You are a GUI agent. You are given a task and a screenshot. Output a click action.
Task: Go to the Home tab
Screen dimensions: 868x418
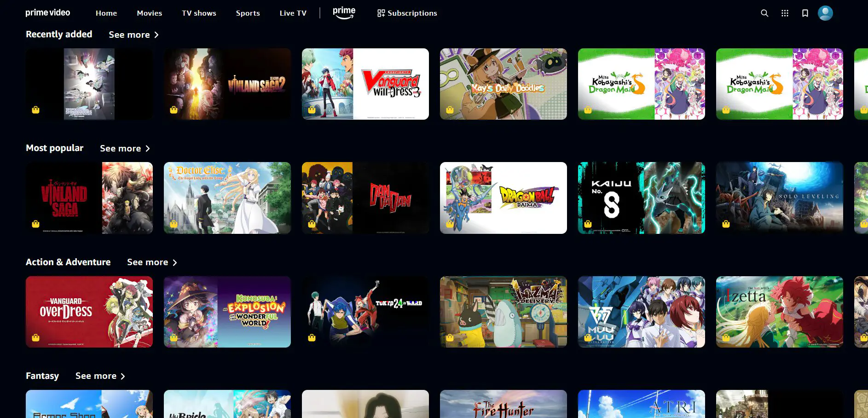click(106, 13)
